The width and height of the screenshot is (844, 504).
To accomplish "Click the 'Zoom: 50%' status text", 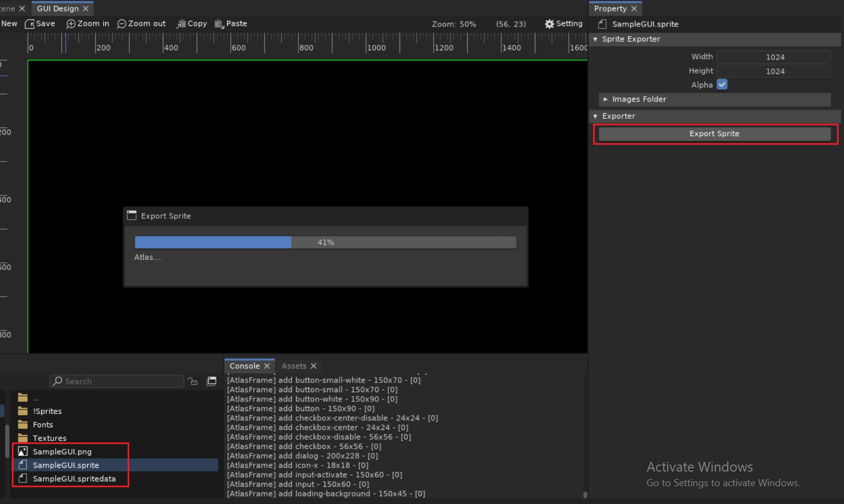I will click(x=454, y=24).
